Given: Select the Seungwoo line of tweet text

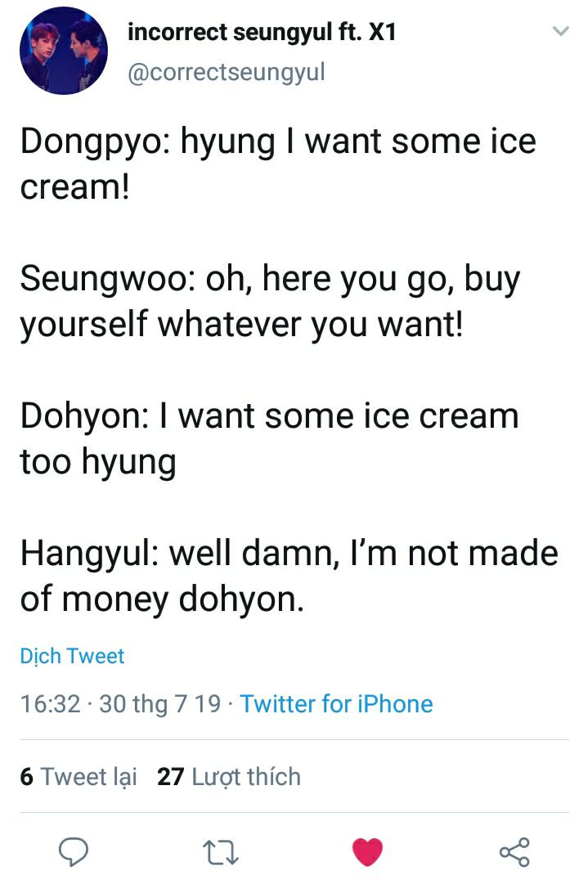Looking at the screenshot, I should coord(270,302).
